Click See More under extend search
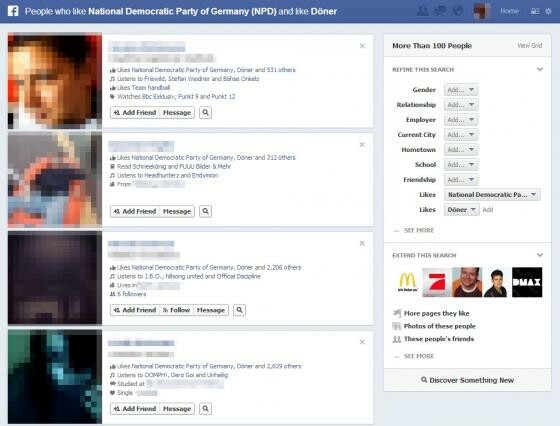Image resolution: width=560 pixels, height=426 pixels. (419, 356)
